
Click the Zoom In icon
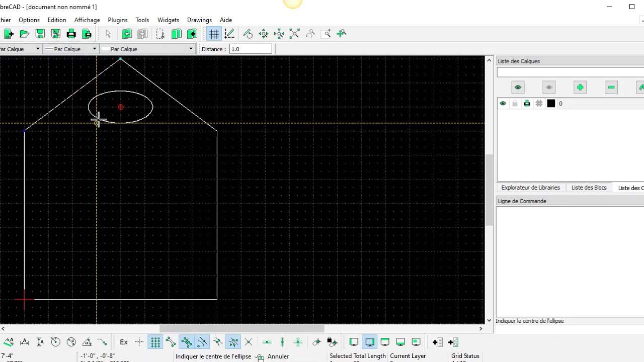click(x=264, y=34)
